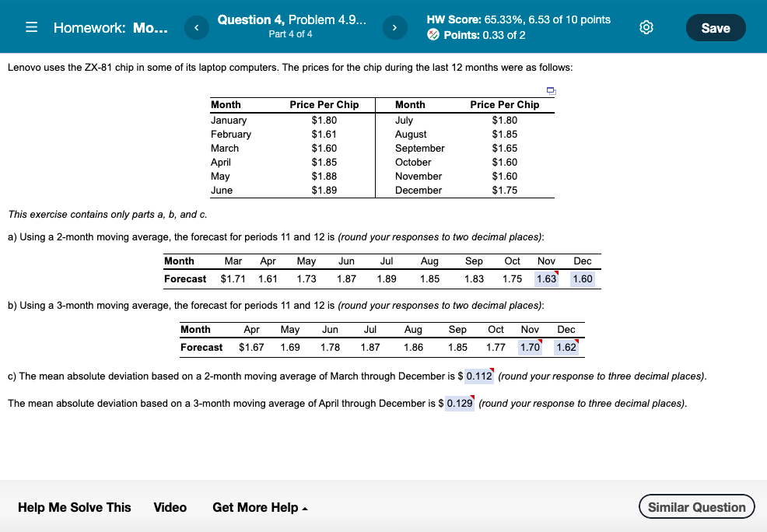
Task: Open the hamburger navigation menu
Action: 31,27
